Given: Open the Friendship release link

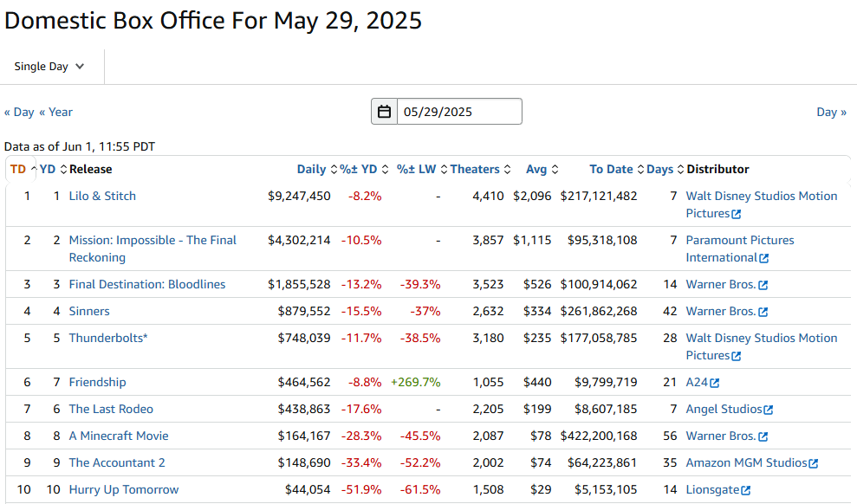Looking at the screenshot, I should [97, 382].
